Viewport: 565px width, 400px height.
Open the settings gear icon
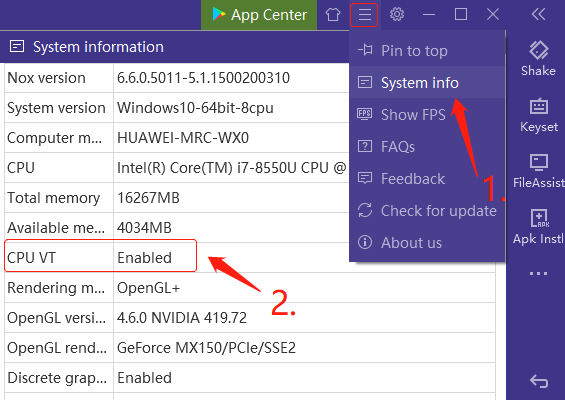397,15
